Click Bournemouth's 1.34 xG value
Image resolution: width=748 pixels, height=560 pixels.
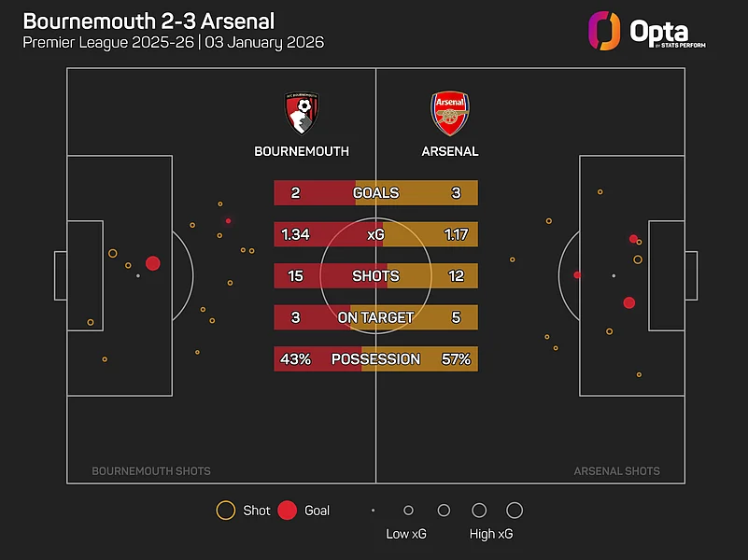tap(295, 234)
